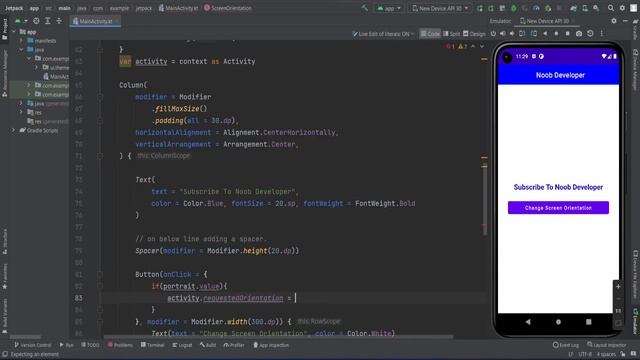Open the New Device API 30 device dropdown
This screenshot has height=360, width=640.
440,8
